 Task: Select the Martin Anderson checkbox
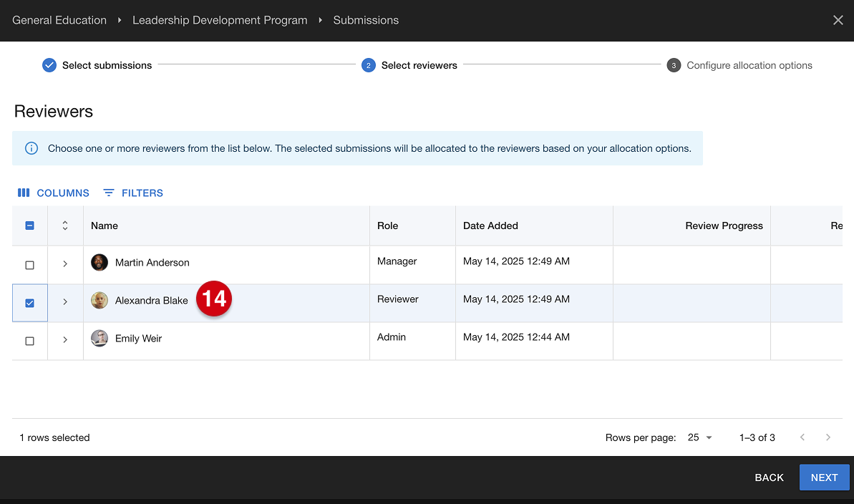30,265
